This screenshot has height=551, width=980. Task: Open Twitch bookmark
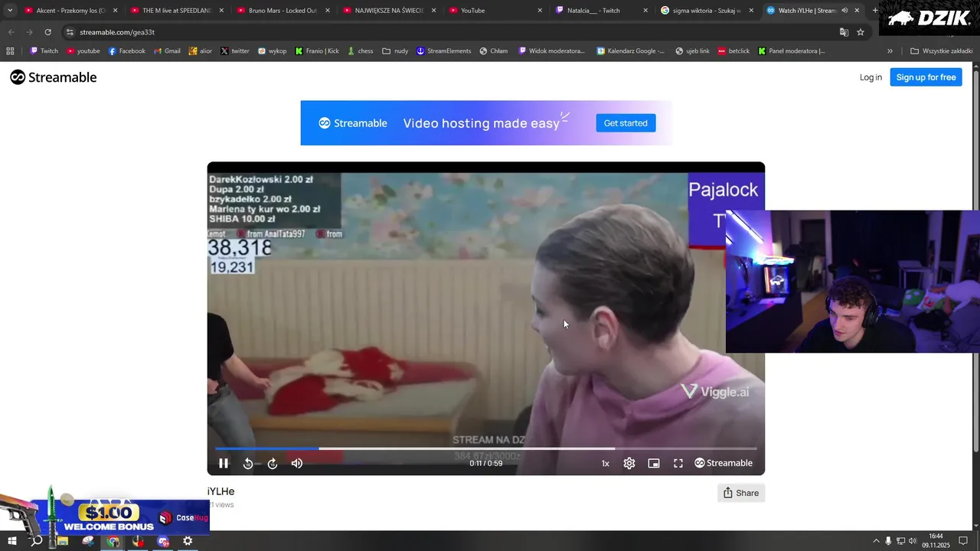pos(44,51)
